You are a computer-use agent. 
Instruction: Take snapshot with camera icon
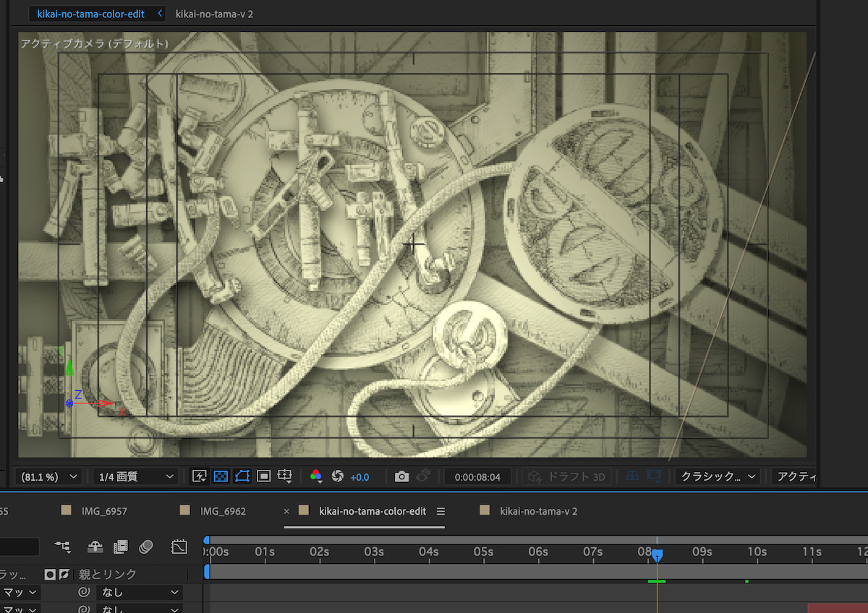point(401,476)
